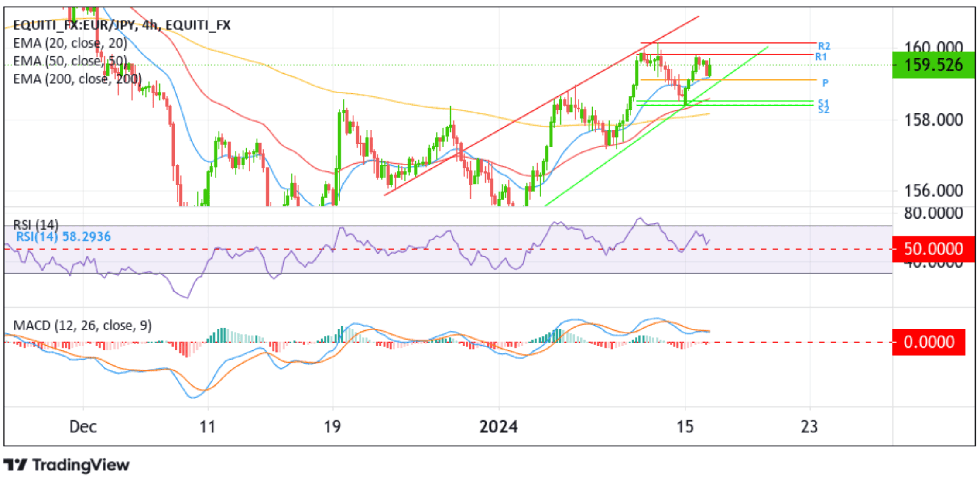
Task: Click the 19 date axis label
Action: click(x=332, y=426)
